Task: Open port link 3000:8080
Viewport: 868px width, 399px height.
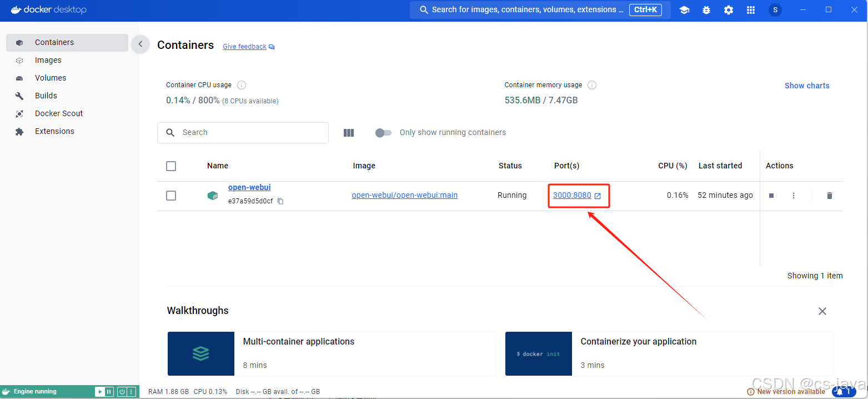Action: click(x=572, y=195)
